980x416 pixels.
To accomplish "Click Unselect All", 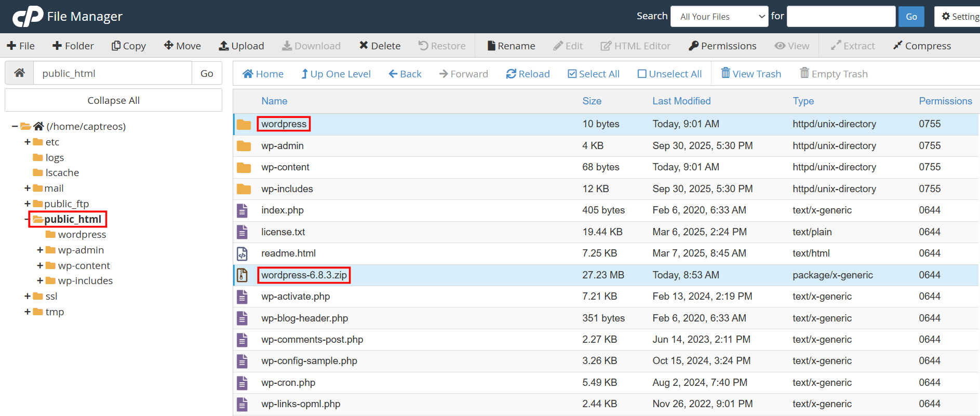I will (x=670, y=74).
